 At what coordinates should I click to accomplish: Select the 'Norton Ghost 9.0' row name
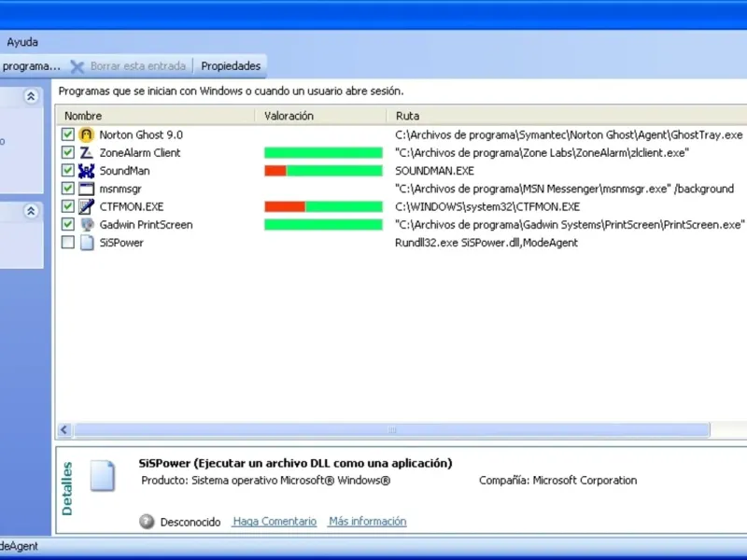pos(141,134)
